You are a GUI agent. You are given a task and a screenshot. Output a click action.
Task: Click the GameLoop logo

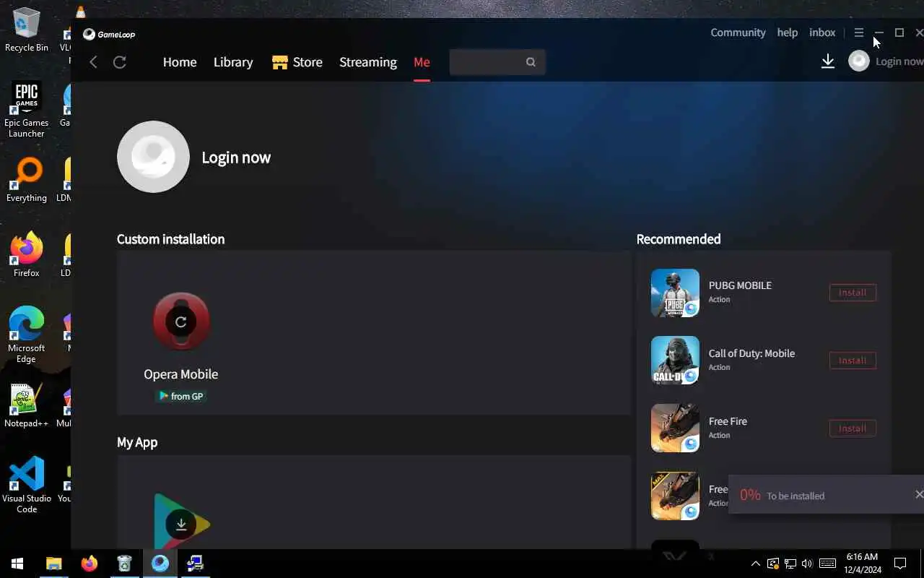[109, 34]
